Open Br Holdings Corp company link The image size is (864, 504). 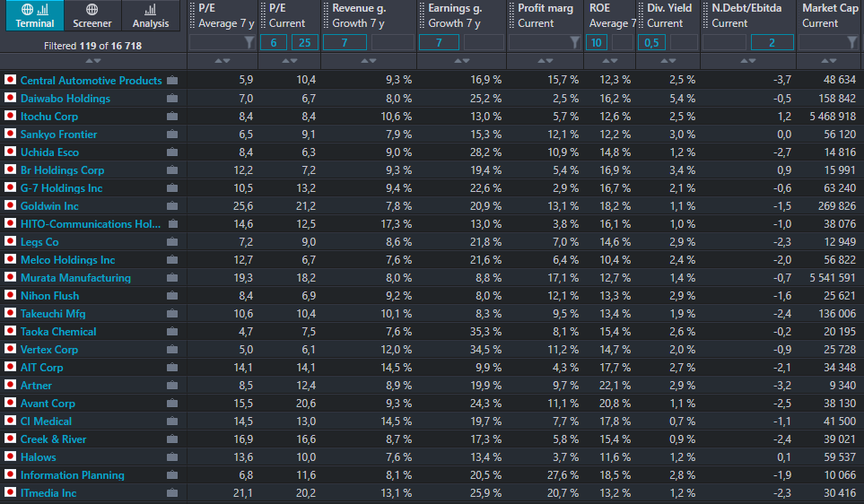coord(62,170)
